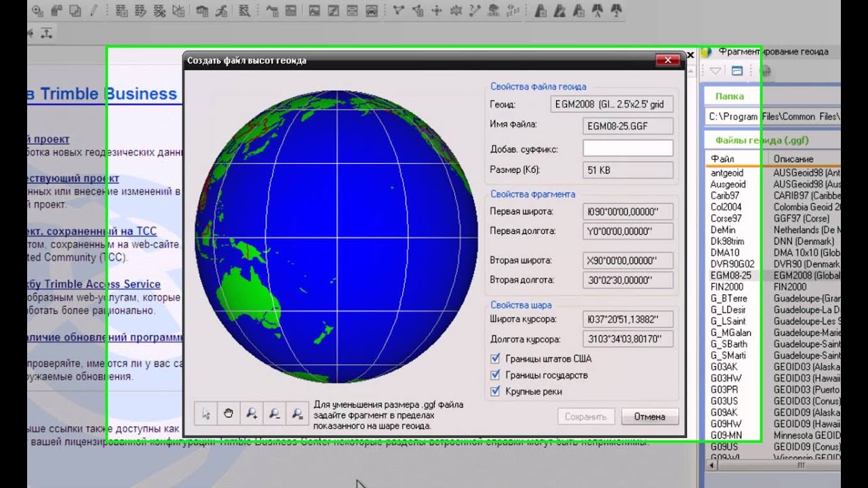Viewport: 868px width, 488px height.
Task: Click the Вторая долгота field
Action: pyautogui.click(x=628, y=280)
